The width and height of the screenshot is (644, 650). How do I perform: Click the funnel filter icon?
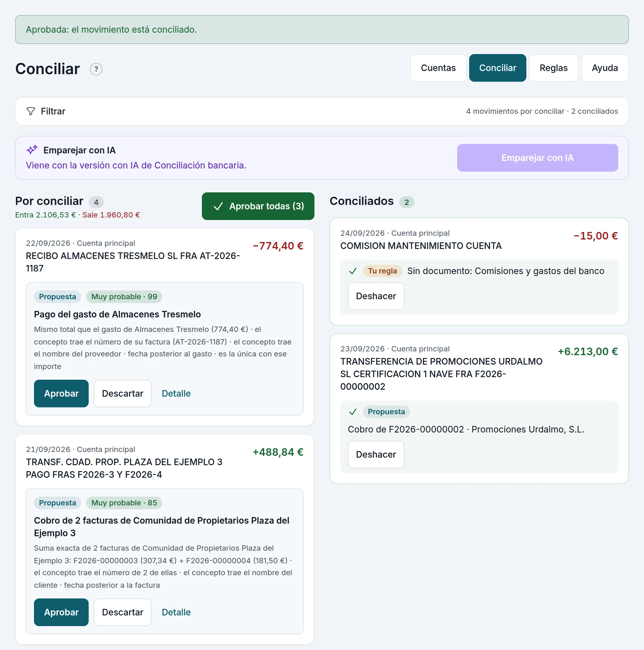click(31, 111)
